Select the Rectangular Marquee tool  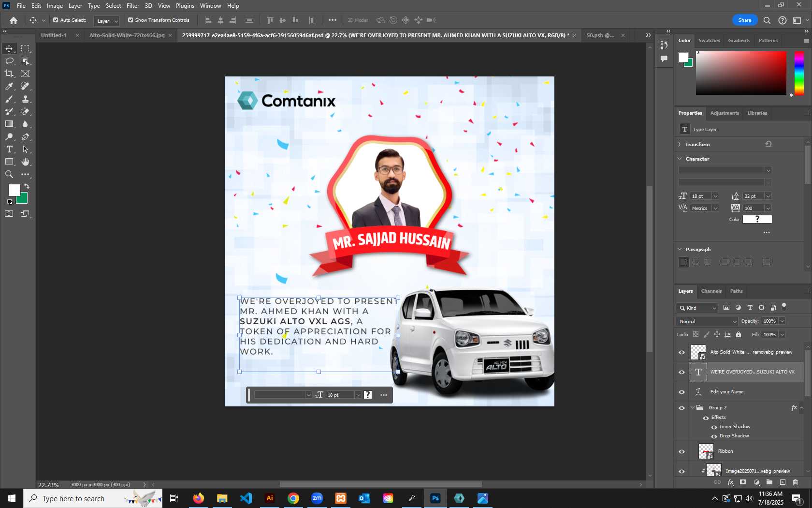coord(25,48)
